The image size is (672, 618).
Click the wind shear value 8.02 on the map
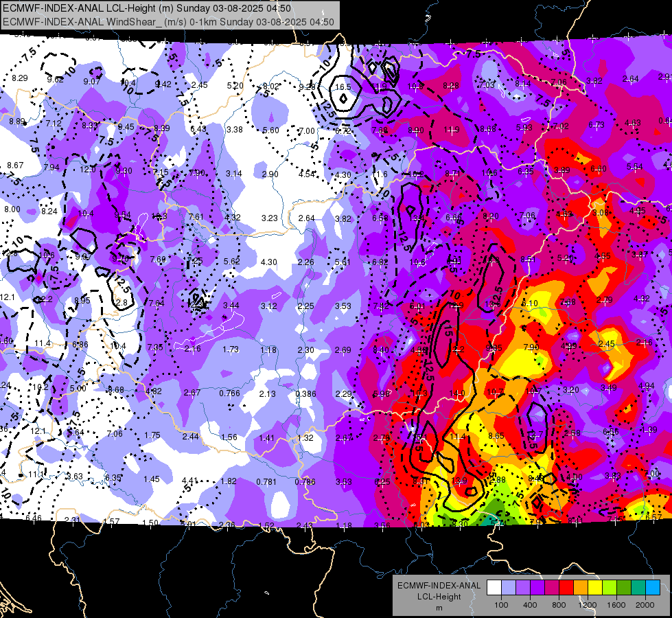click(x=271, y=87)
